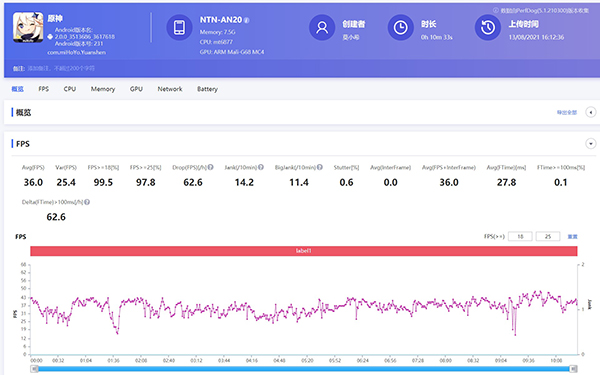Click the device phone icon
Viewport: 600px width, 375px height.
(x=179, y=28)
